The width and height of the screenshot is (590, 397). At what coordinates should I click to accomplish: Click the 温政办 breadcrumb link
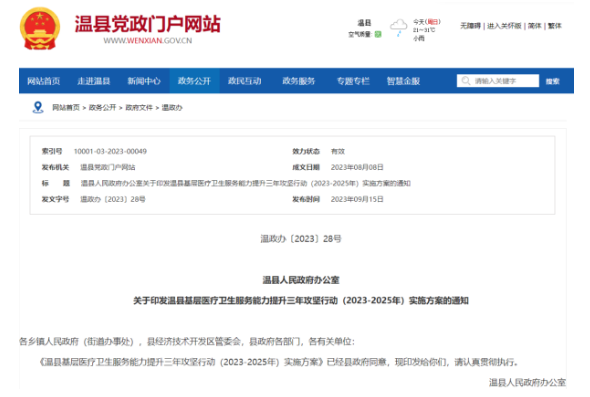(172, 108)
